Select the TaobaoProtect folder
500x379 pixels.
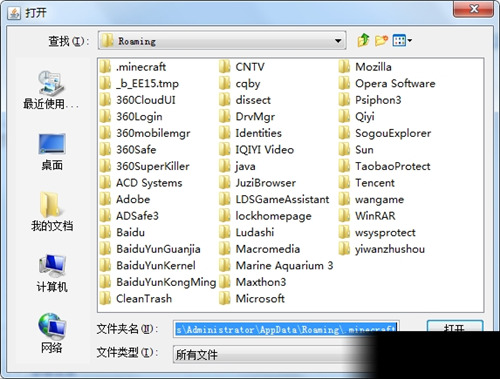click(x=385, y=166)
